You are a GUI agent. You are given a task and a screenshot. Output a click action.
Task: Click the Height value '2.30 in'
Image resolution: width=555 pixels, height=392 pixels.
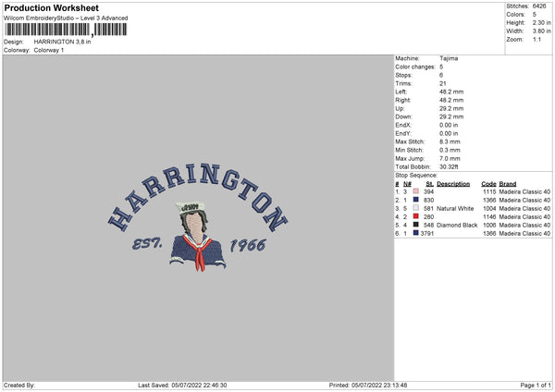(541, 22)
